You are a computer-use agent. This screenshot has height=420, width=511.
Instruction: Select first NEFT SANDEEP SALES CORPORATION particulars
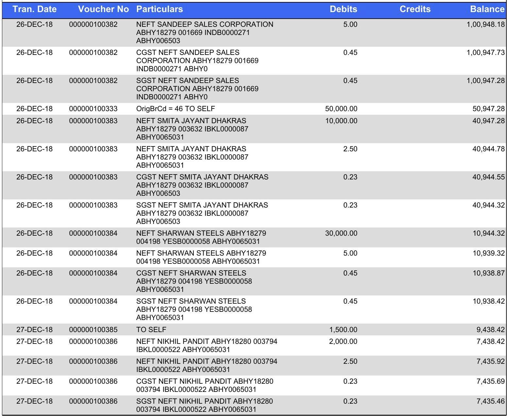(x=205, y=33)
